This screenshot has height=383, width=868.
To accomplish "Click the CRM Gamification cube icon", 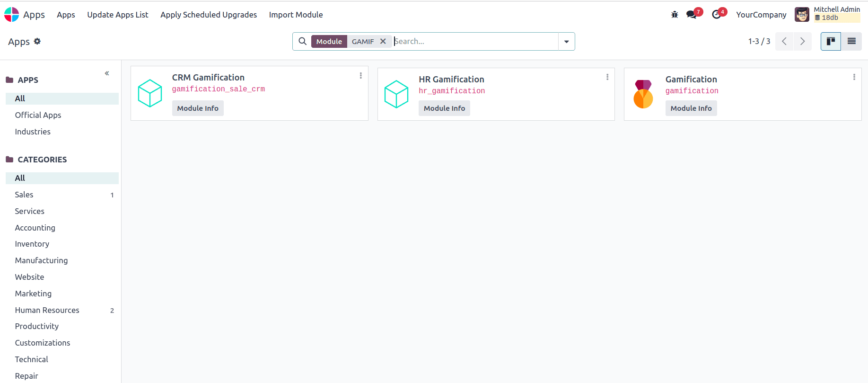I will pos(150,93).
